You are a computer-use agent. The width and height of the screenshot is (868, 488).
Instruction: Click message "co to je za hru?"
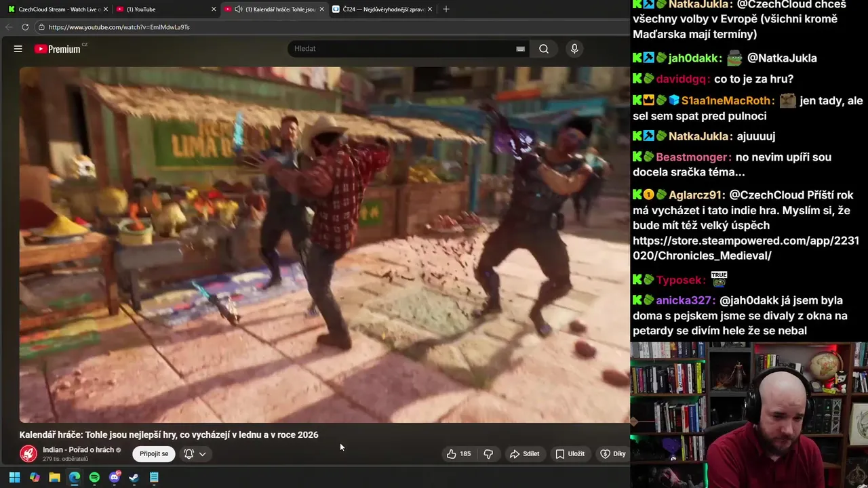(753, 79)
